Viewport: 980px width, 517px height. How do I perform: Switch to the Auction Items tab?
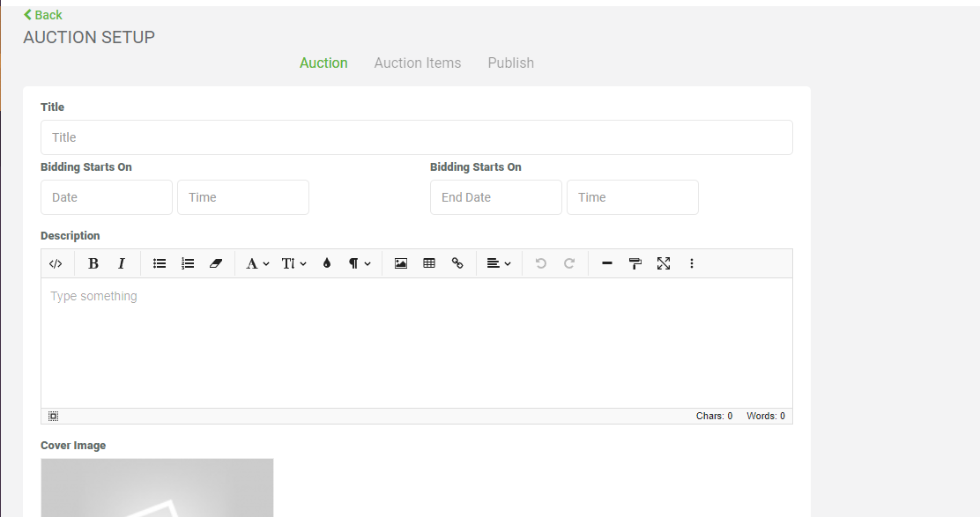click(x=418, y=63)
